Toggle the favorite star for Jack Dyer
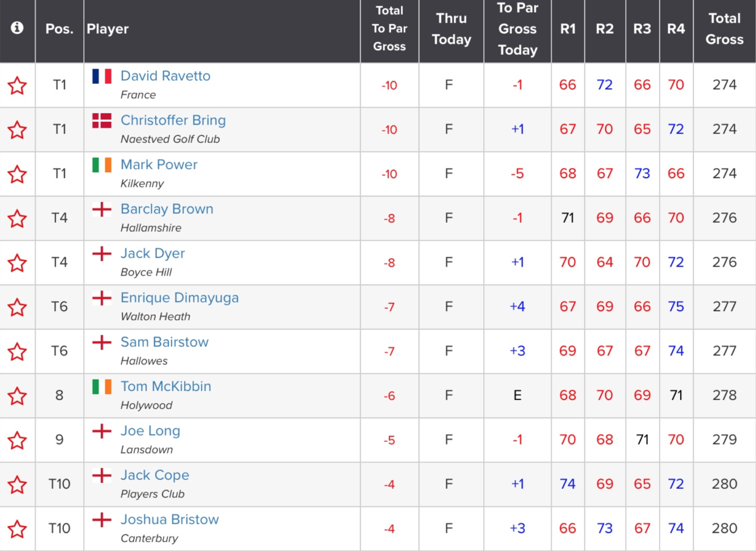The image size is (756, 551). 18,262
